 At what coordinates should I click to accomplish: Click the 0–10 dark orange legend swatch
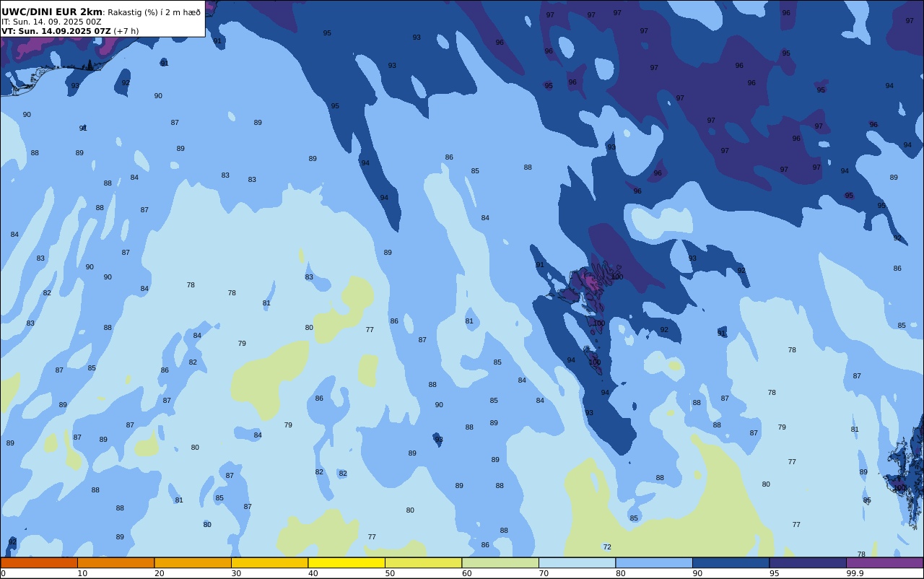coord(39,562)
